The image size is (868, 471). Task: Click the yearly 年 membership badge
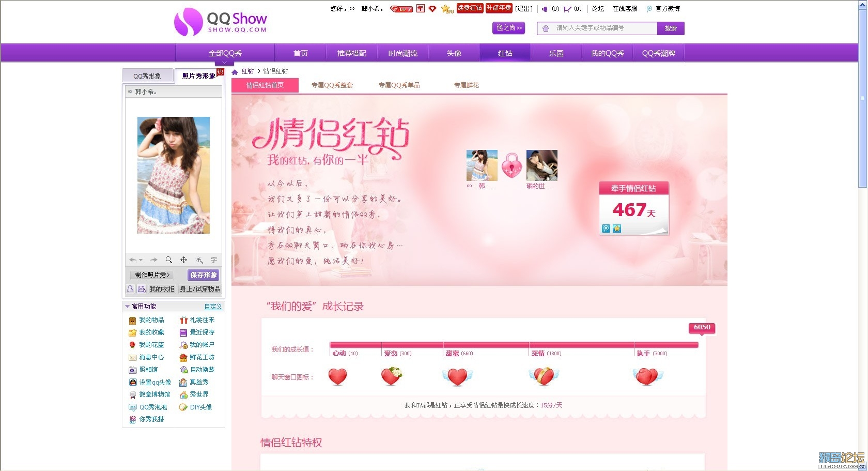[x=421, y=8]
